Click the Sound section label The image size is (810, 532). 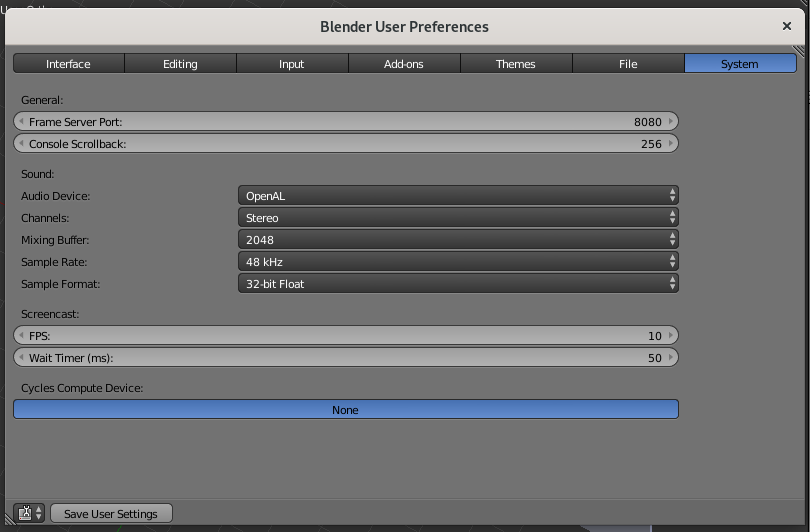pyautogui.click(x=38, y=174)
